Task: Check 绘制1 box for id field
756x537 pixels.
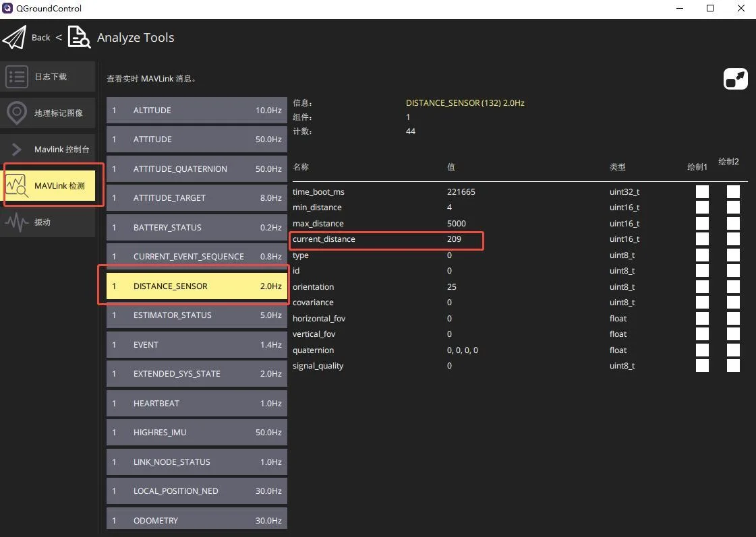Action: [702, 271]
